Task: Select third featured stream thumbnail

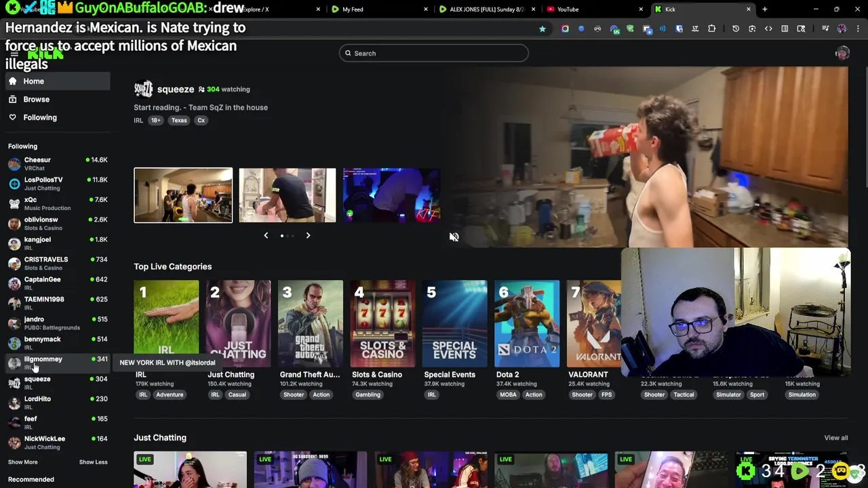Action: click(391, 195)
